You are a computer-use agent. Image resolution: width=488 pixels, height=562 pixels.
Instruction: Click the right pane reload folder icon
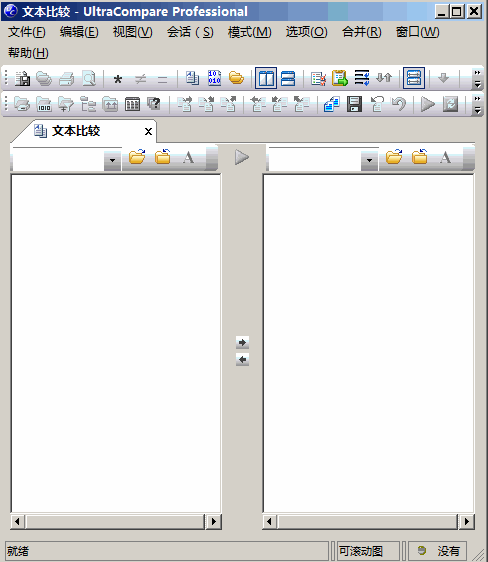420,157
